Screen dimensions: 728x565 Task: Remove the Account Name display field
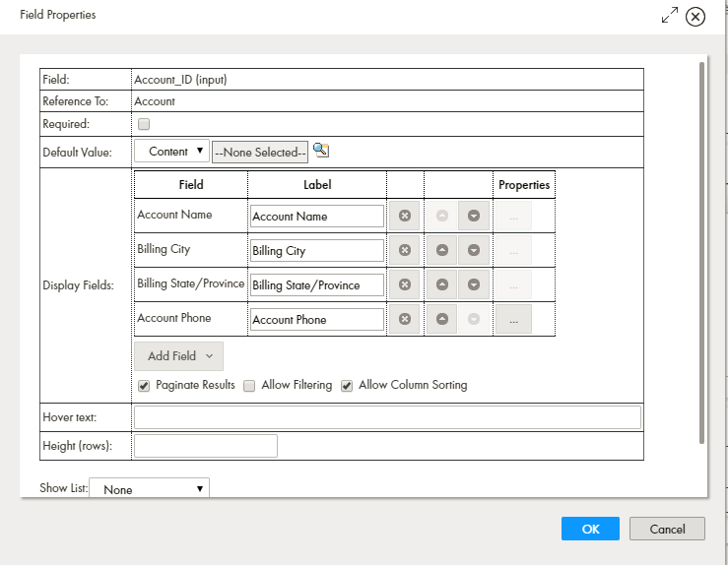405,216
